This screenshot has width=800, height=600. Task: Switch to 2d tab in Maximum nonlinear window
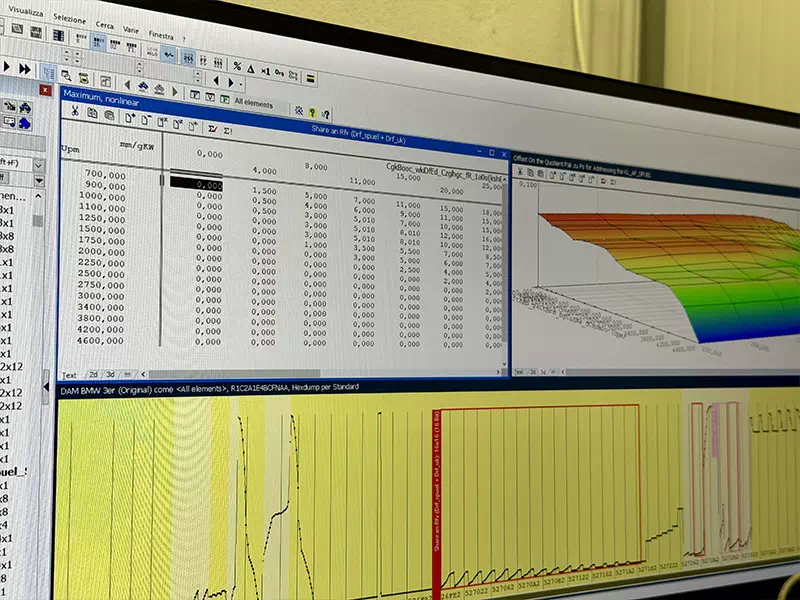93,374
